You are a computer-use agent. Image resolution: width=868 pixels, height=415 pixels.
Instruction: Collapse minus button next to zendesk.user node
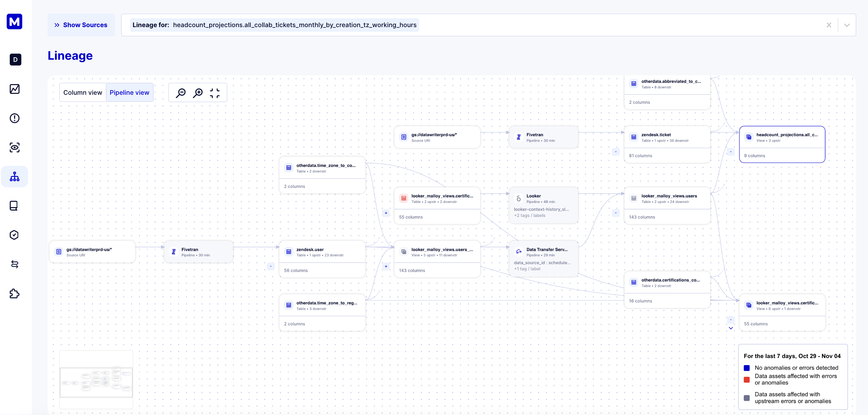pyautogui.click(x=270, y=266)
